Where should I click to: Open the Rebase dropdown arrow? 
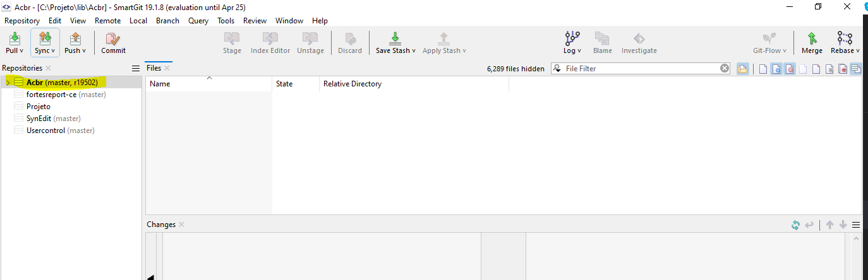click(858, 50)
